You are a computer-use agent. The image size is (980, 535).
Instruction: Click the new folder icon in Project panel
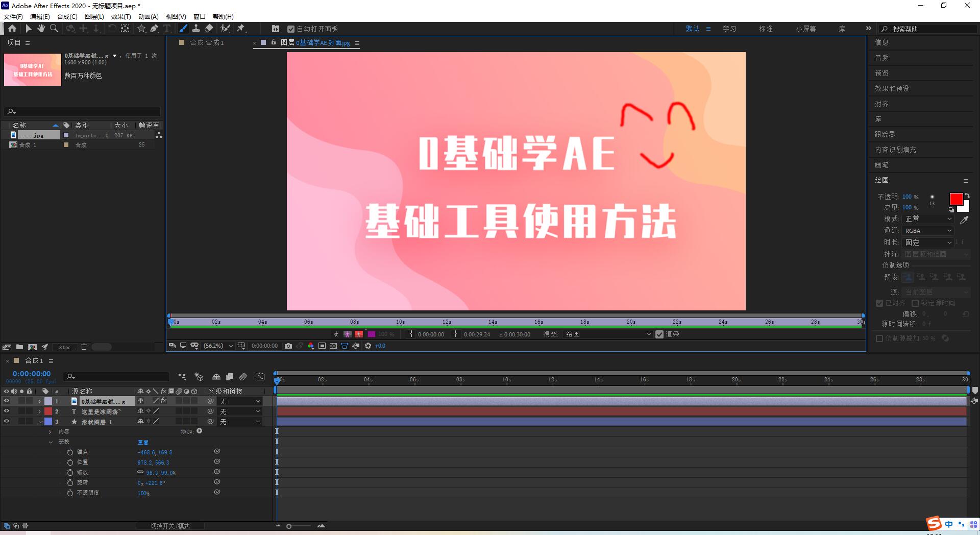pos(19,347)
